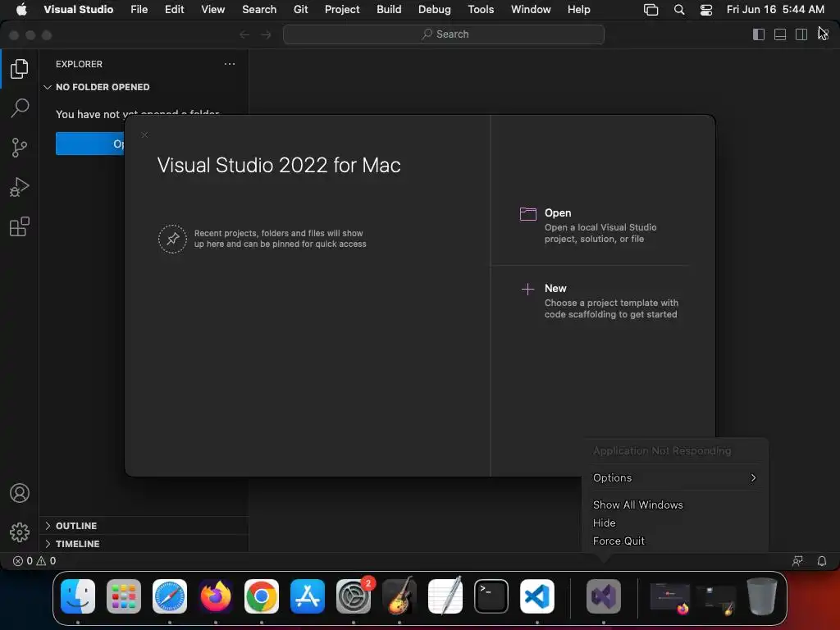Screen dimensions: 840x630
Task: Open the Build menu
Action: pos(389,9)
